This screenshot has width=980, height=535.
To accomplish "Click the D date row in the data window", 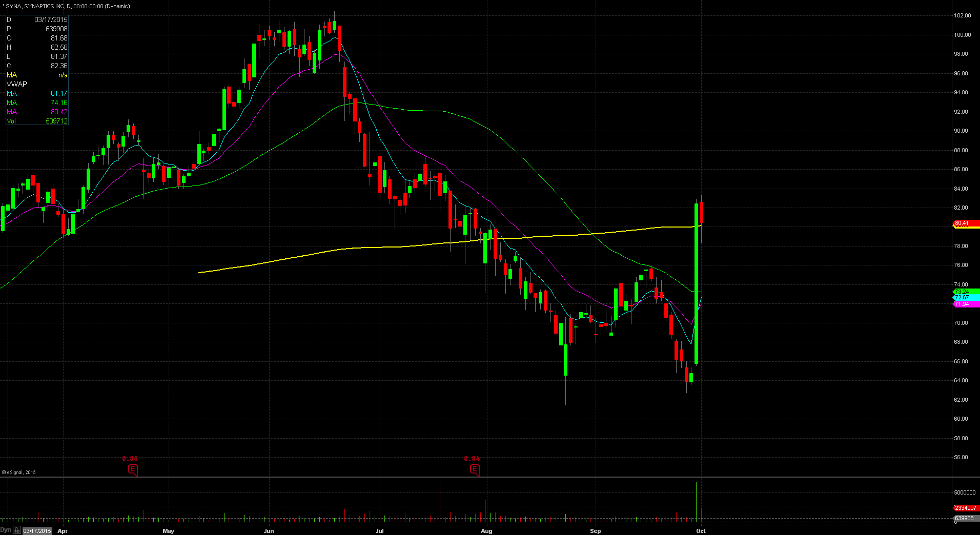I will tap(37, 19).
